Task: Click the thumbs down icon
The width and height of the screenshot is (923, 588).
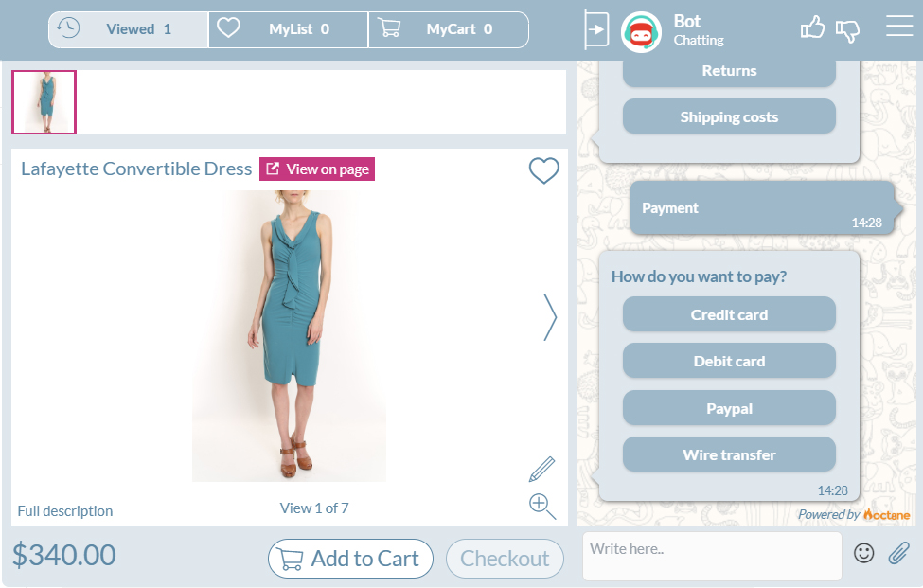Action: [x=847, y=30]
